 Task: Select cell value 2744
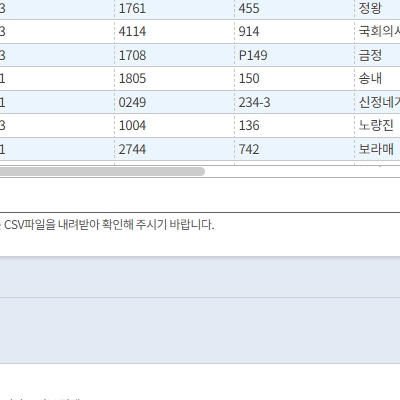tap(132, 149)
